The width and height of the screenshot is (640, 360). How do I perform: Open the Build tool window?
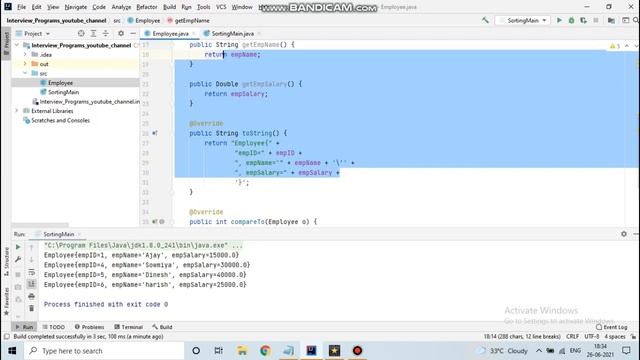[x=162, y=327]
